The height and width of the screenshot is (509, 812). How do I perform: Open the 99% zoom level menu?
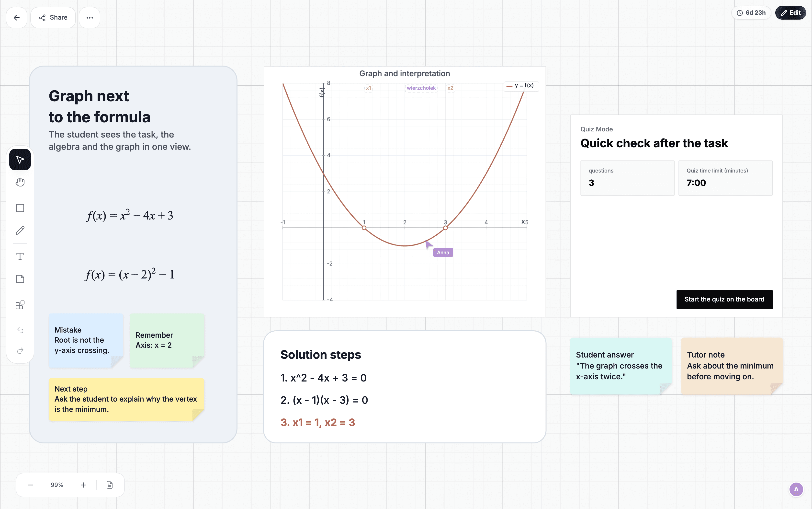click(x=57, y=485)
